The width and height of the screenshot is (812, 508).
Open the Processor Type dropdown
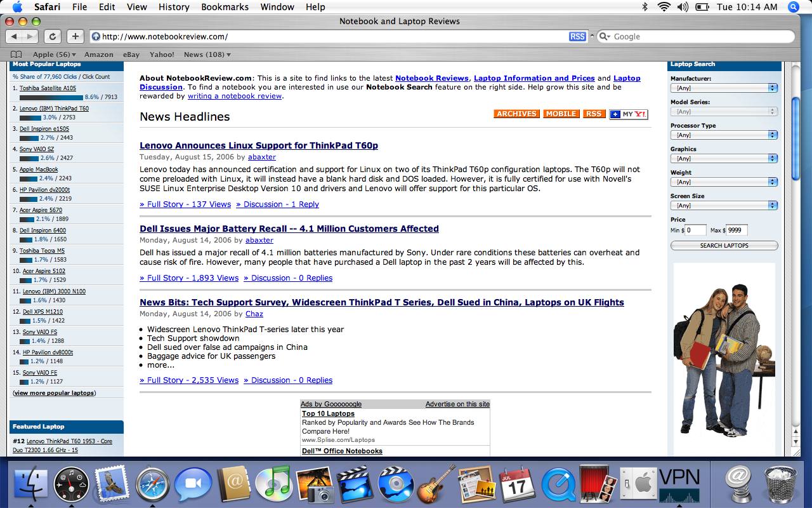(724, 135)
